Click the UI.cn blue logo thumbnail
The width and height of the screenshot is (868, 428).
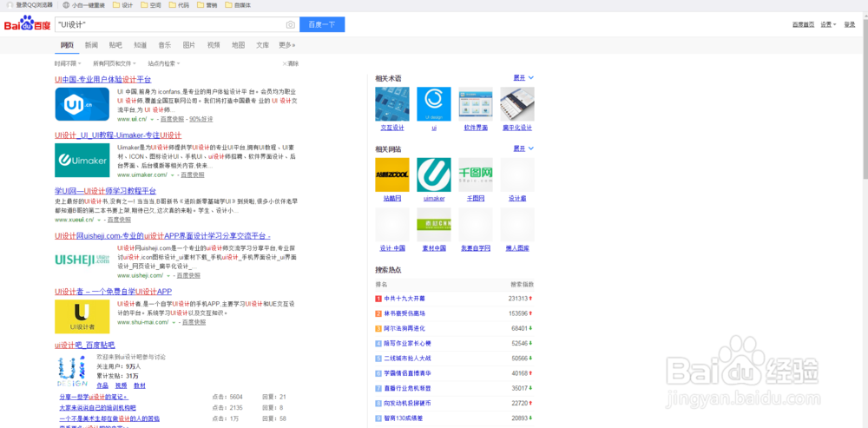(82, 104)
